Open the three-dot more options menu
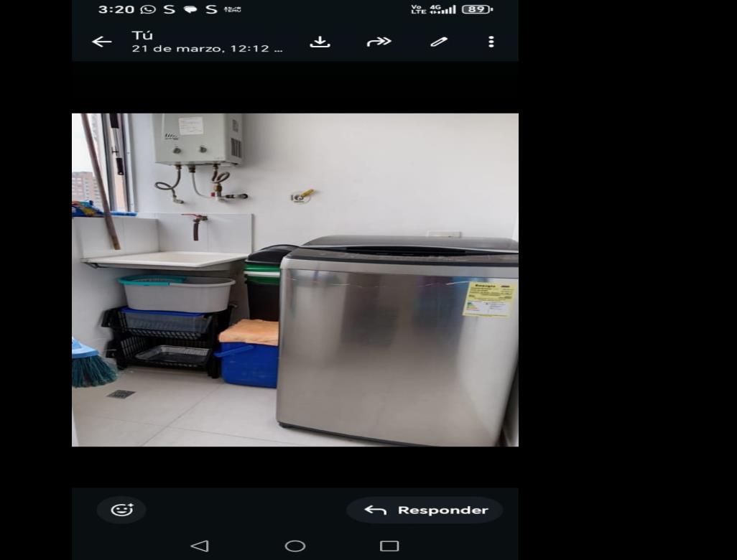The image size is (737, 560). click(491, 42)
